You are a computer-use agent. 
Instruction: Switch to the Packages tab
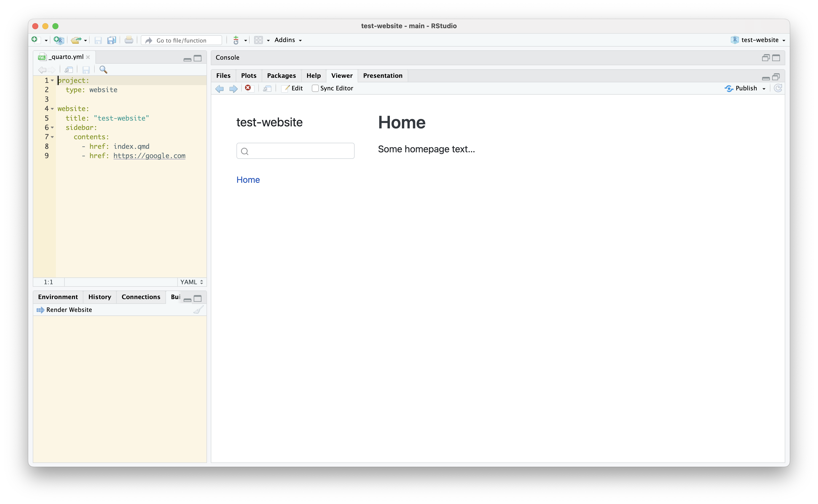[281, 76]
